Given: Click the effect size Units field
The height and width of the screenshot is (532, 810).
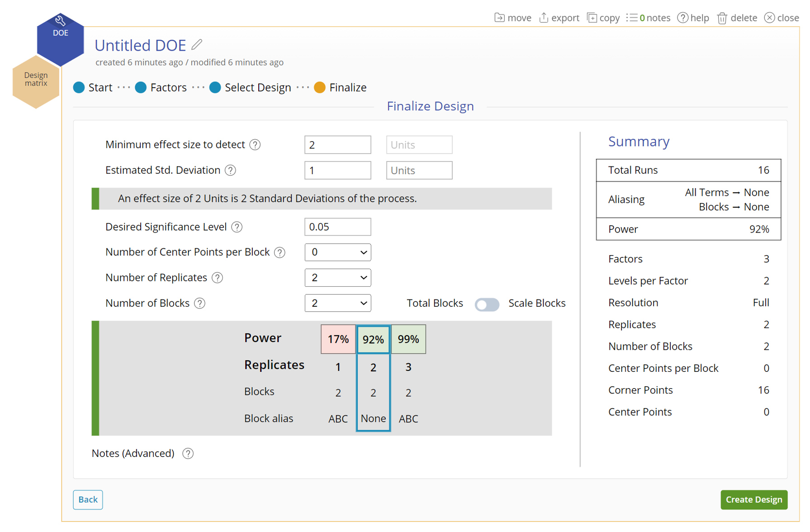Looking at the screenshot, I should coord(419,145).
